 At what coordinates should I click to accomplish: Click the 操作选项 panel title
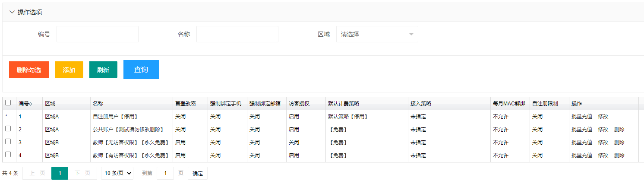coord(30,12)
